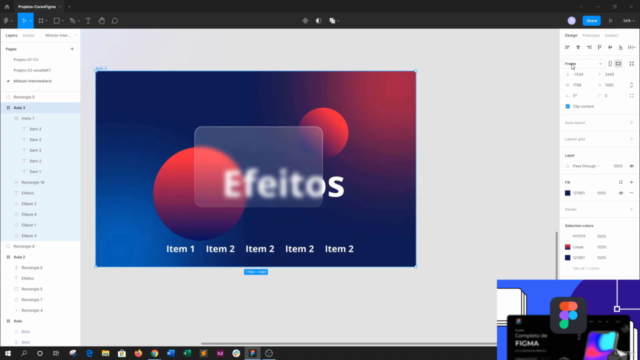Toggle visibility of 121951 fill
Viewport: 640px width, 360px height.
pos(621,193)
